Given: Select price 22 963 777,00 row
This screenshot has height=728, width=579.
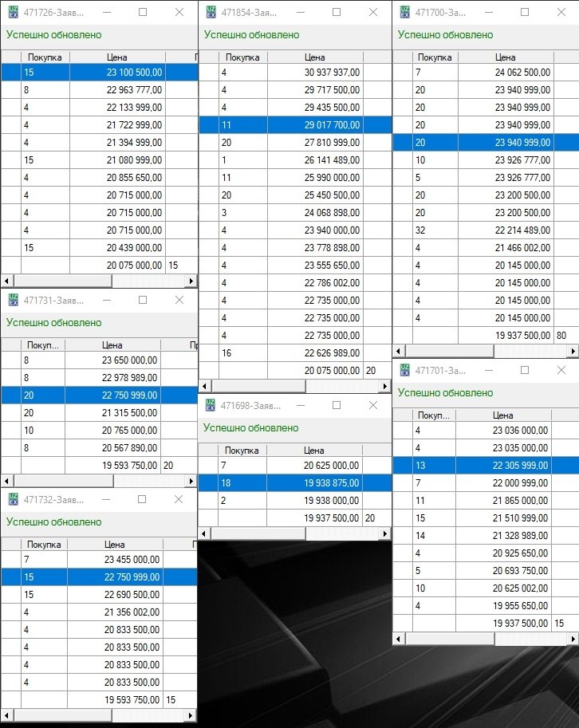Looking at the screenshot, I should (100, 90).
